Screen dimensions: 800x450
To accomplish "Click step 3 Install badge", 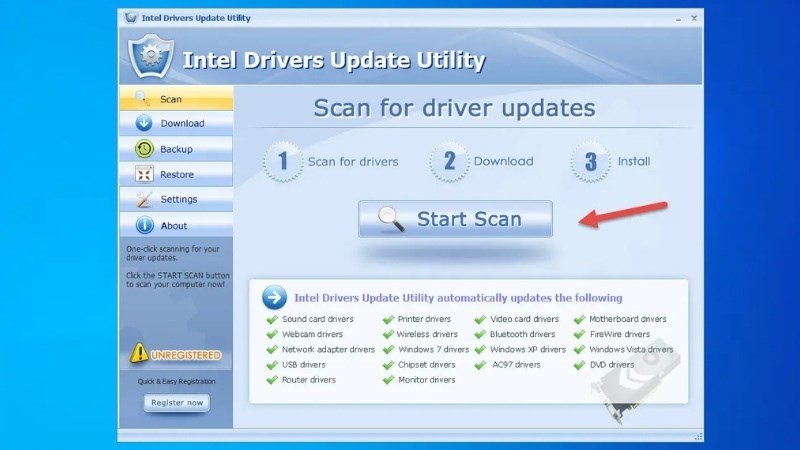I will click(590, 162).
